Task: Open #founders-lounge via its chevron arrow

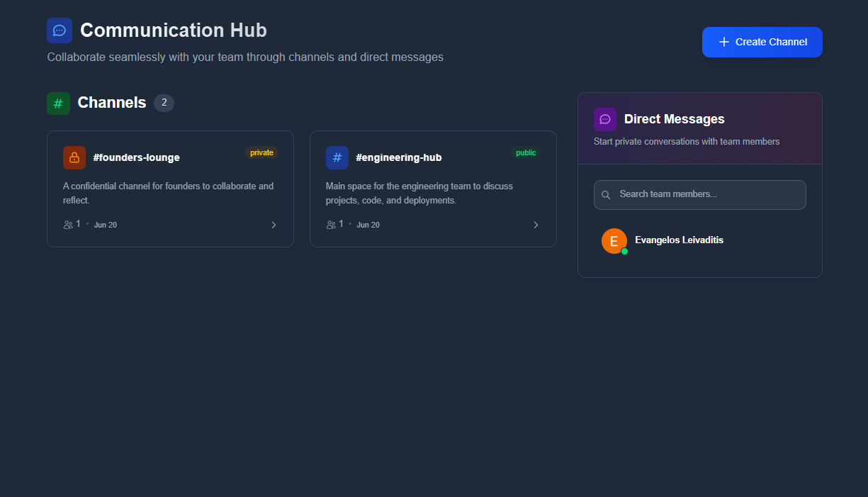Action: pyautogui.click(x=274, y=225)
